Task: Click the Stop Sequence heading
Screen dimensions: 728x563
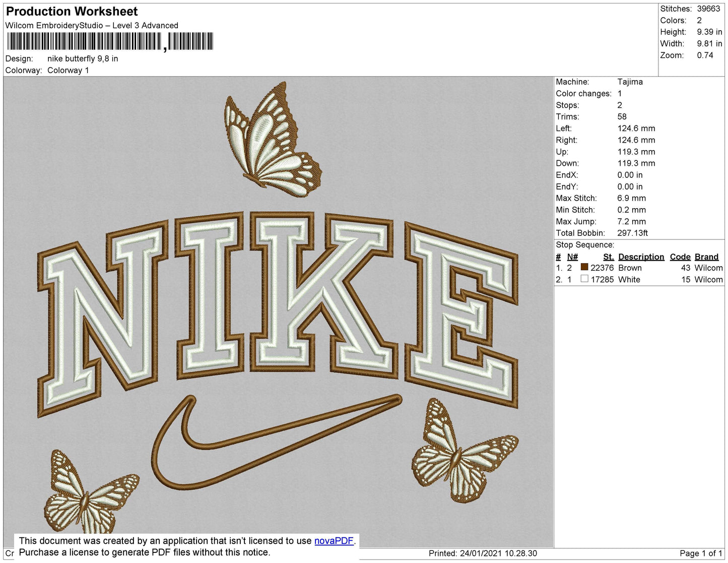Action: pos(585,244)
